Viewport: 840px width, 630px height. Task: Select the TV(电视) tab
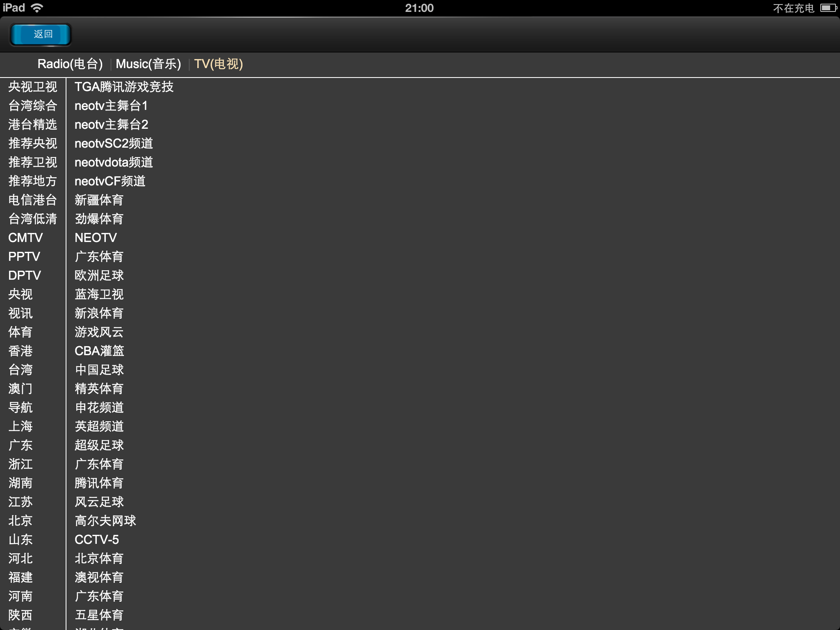point(219,64)
